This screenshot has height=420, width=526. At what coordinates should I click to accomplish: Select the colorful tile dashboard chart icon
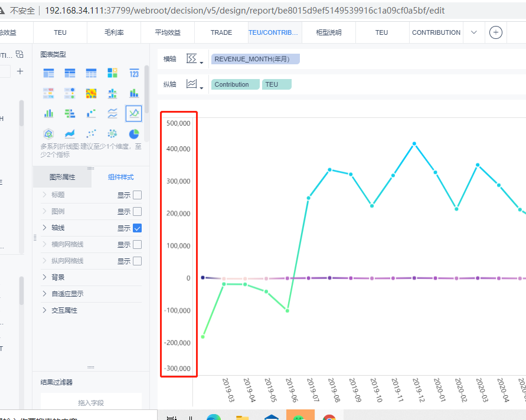pyautogui.click(x=112, y=73)
